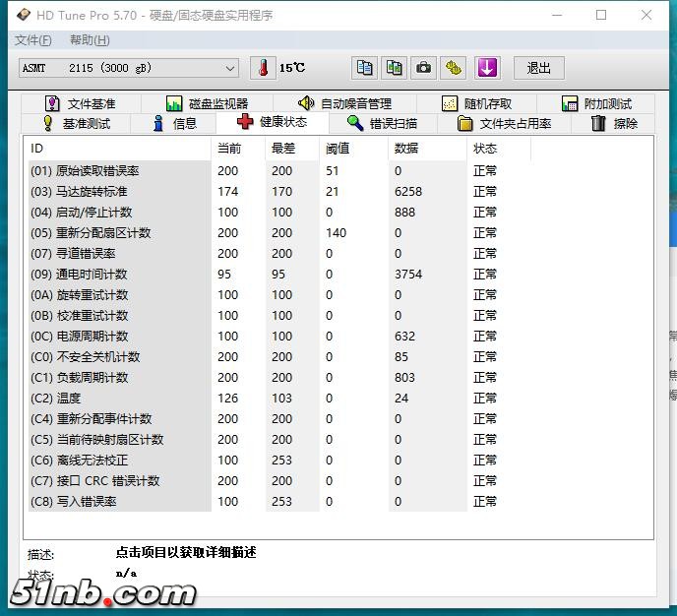Image resolution: width=677 pixels, height=616 pixels.
Task: Click the 阈值 column header
Action: tap(353, 149)
